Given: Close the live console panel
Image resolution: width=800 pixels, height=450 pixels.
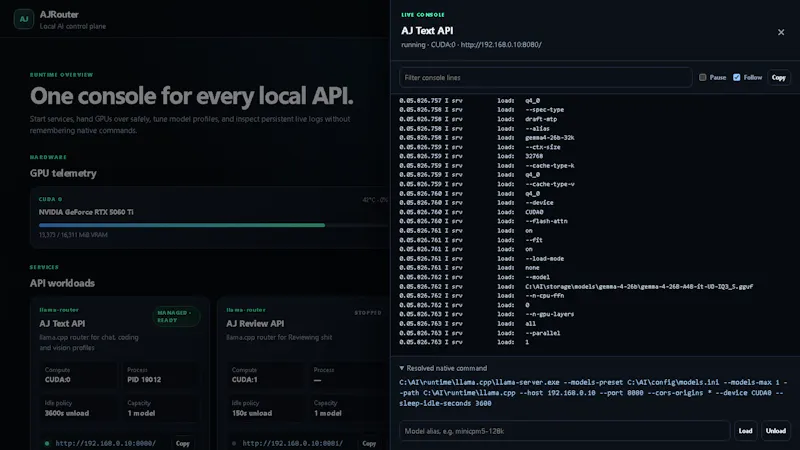Looking at the screenshot, I should [781, 32].
